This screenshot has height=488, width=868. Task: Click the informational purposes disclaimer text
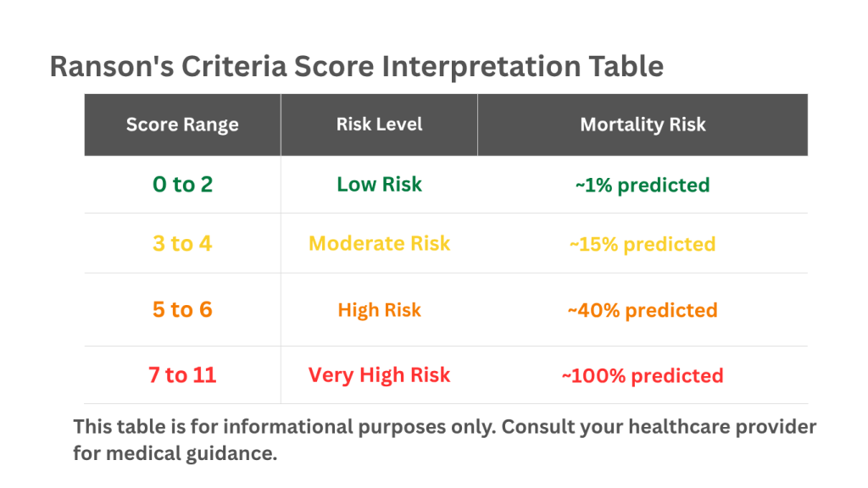(444, 440)
